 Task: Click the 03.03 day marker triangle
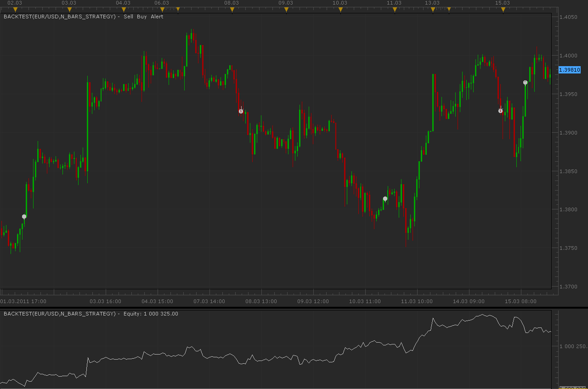[69, 9]
